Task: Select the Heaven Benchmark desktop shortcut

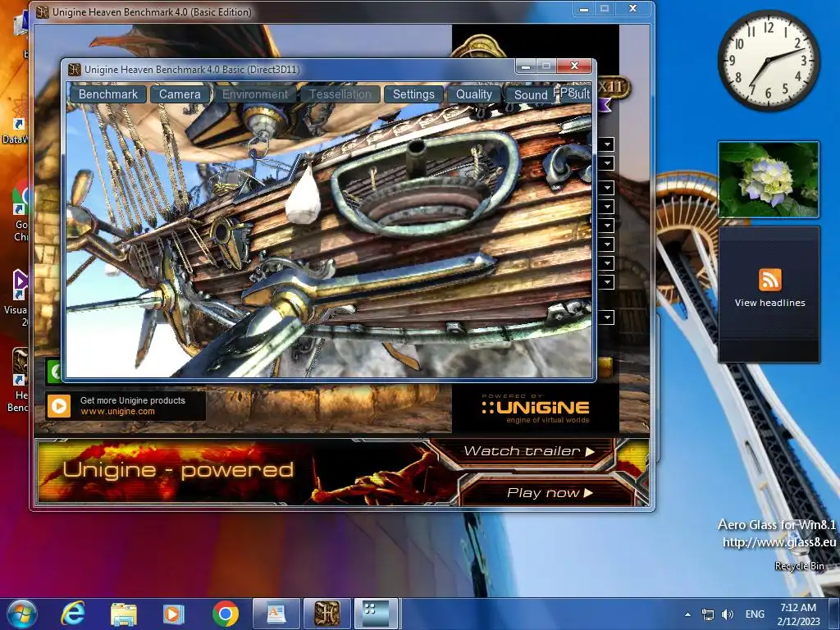Action: [18, 381]
